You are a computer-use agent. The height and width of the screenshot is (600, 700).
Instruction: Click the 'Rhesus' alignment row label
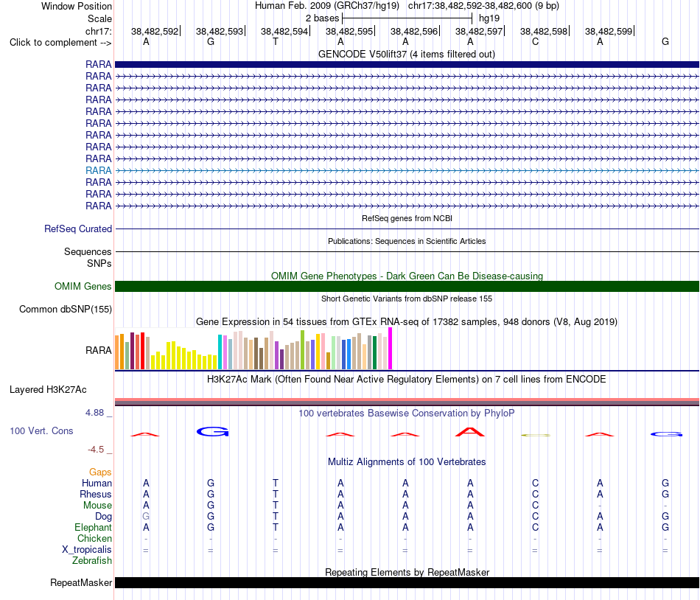click(96, 494)
